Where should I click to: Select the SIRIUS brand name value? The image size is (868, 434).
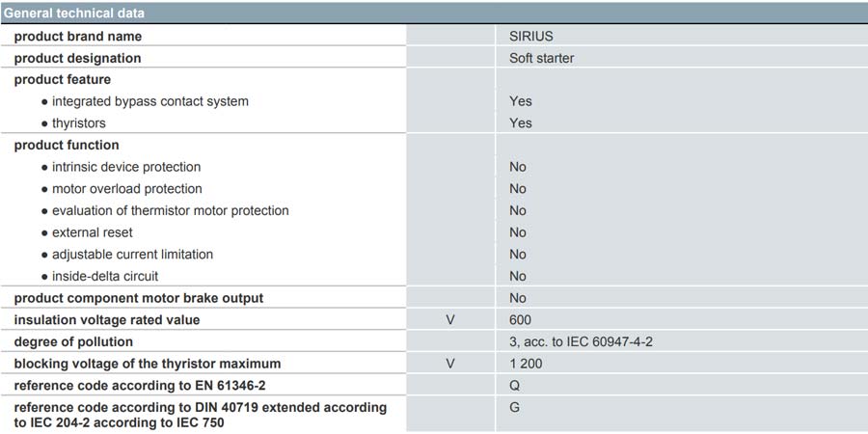pyautogui.click(x=530, y=37)
